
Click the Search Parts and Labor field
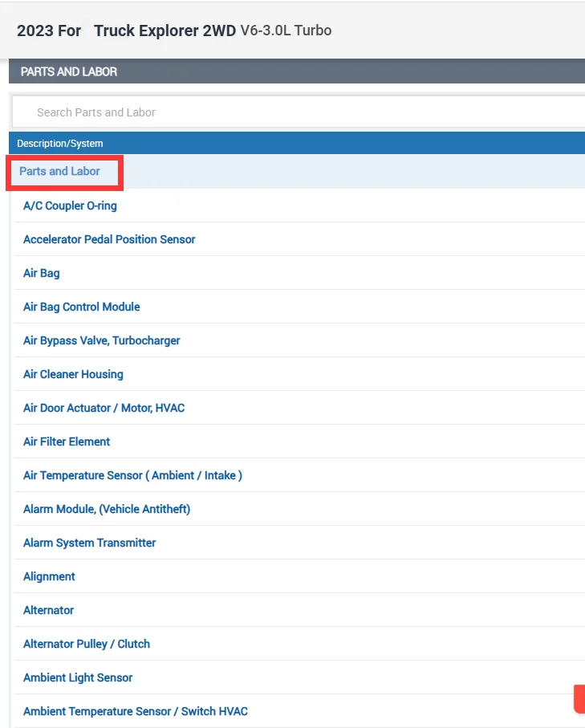click(298, 112)
